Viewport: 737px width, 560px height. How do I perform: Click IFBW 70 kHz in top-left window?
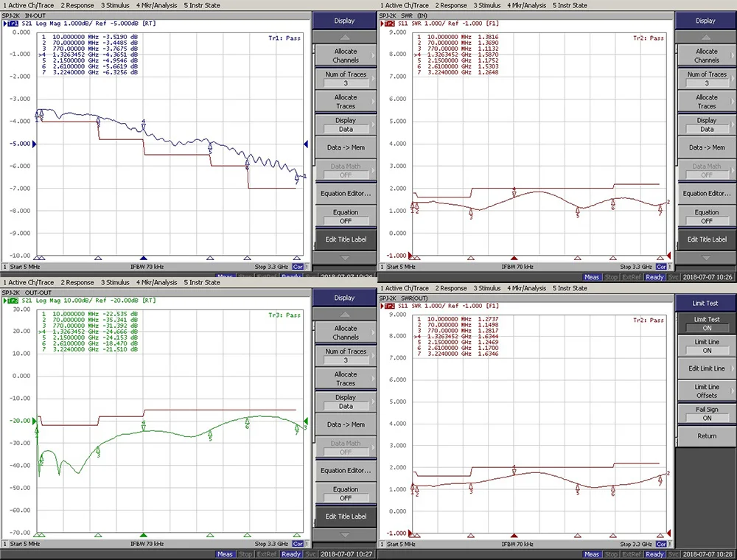click(147, 267)
